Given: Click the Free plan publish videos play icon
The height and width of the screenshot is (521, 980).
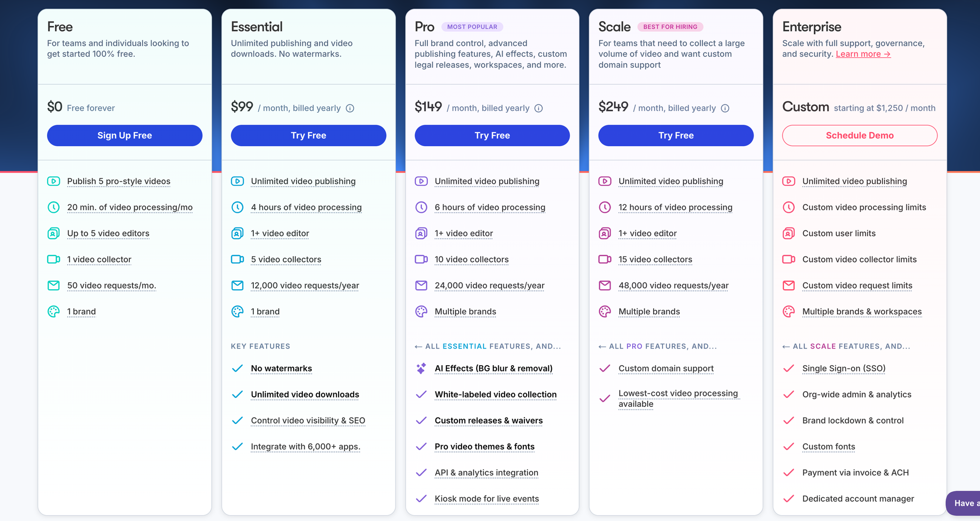Looking at the screenshot, I should point(53,181).
